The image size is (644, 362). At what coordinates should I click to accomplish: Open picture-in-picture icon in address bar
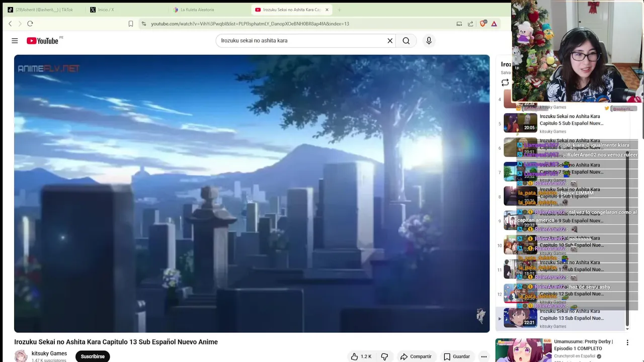tap(459, 24)
